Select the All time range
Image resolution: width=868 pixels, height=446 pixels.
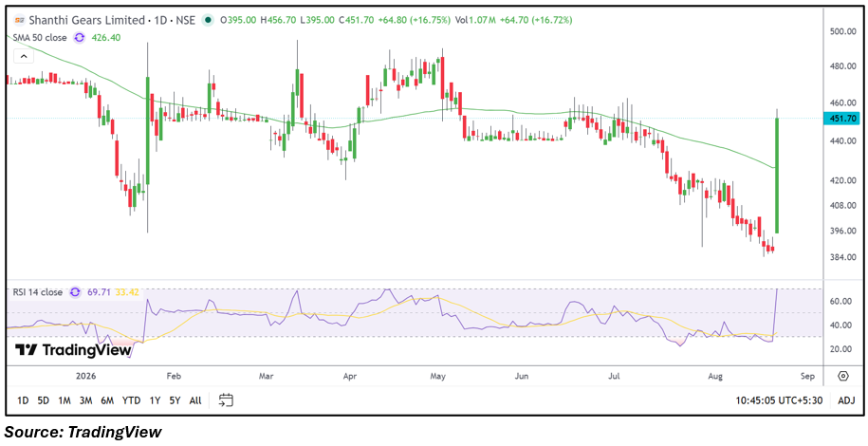(195, 400)
